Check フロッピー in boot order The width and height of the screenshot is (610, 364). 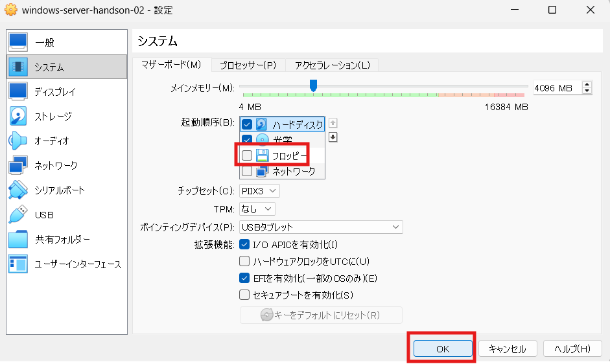tap(246, 155)
